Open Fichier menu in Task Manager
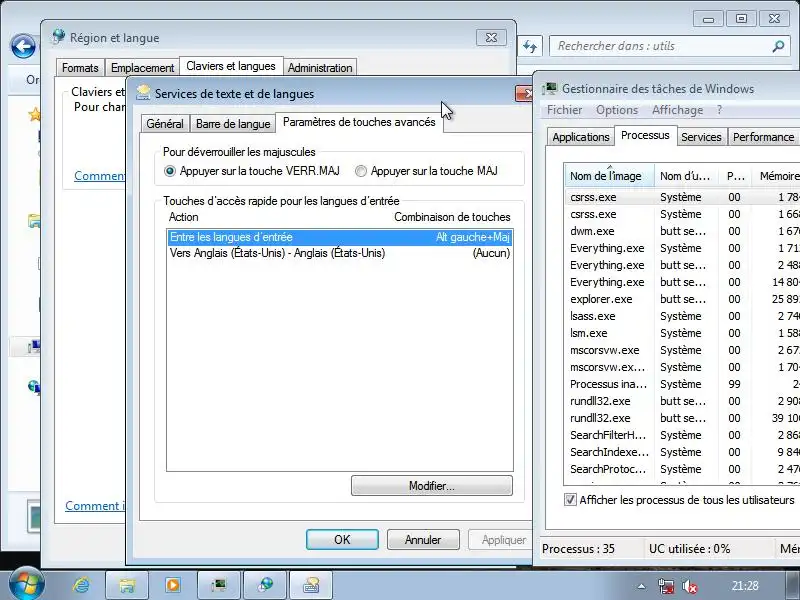Viewport: 800px width, 600px height. tap(564, 110)
